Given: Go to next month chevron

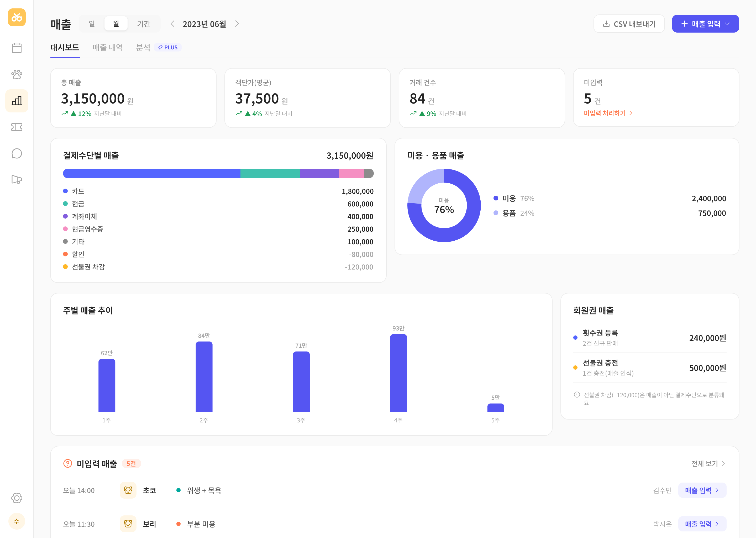Looking at the screenshot, I should tap(237, 24).
